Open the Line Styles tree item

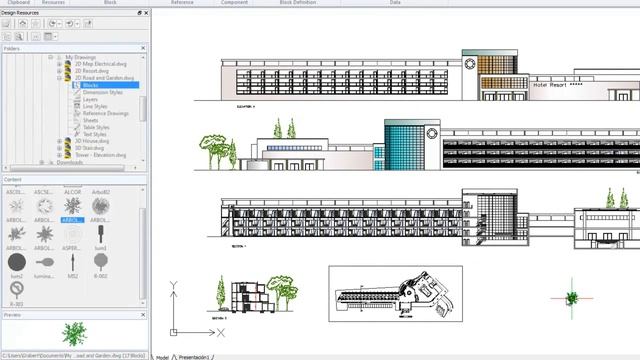95,106
